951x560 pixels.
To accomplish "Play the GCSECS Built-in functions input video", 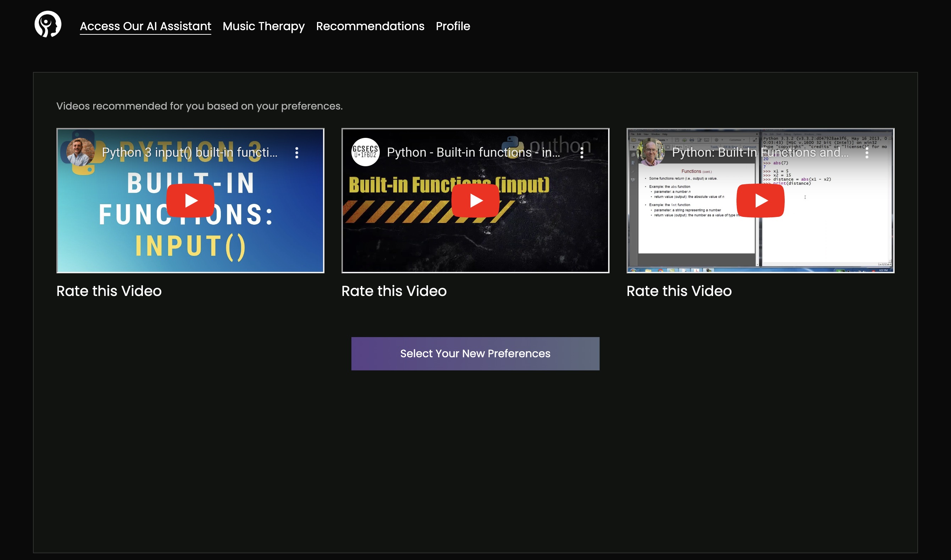I will 475,200.
